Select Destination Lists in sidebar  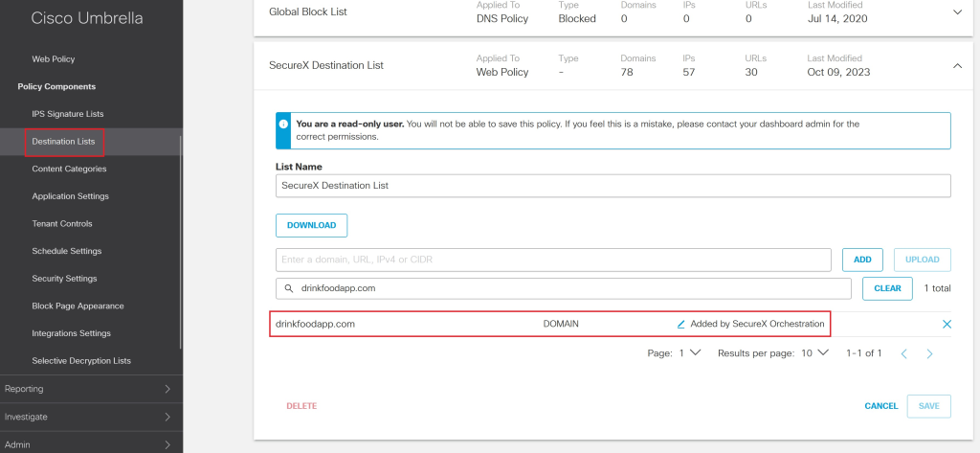(63, 142)
